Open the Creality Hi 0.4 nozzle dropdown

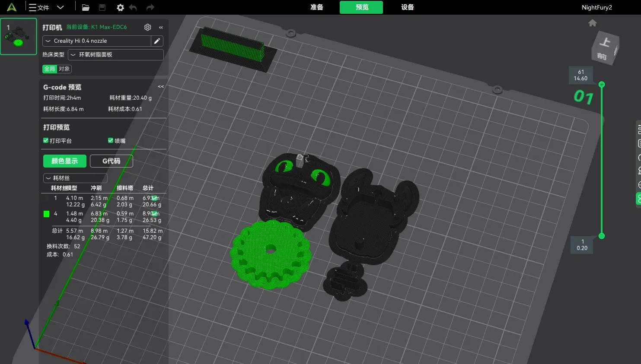[x=97, y=41]
